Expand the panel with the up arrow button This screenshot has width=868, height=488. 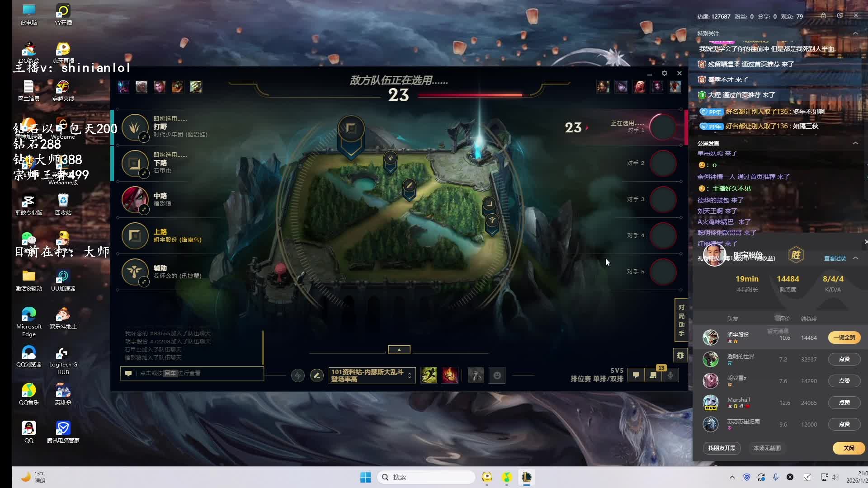(399, 350)
